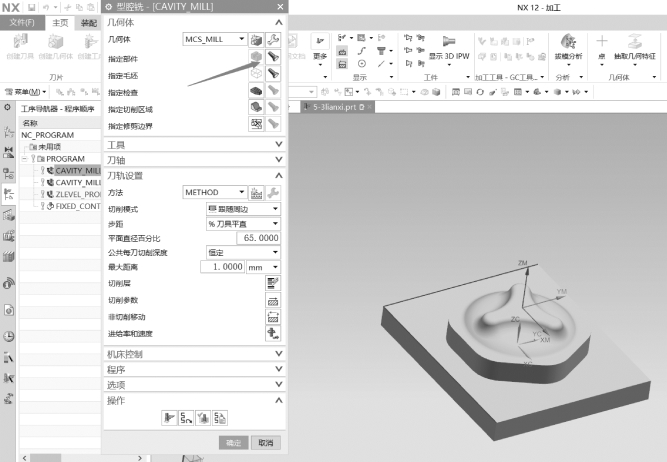Open 切削参数 settings icon
This screenshot has width=667, height=462.
(x=272, y=300)
